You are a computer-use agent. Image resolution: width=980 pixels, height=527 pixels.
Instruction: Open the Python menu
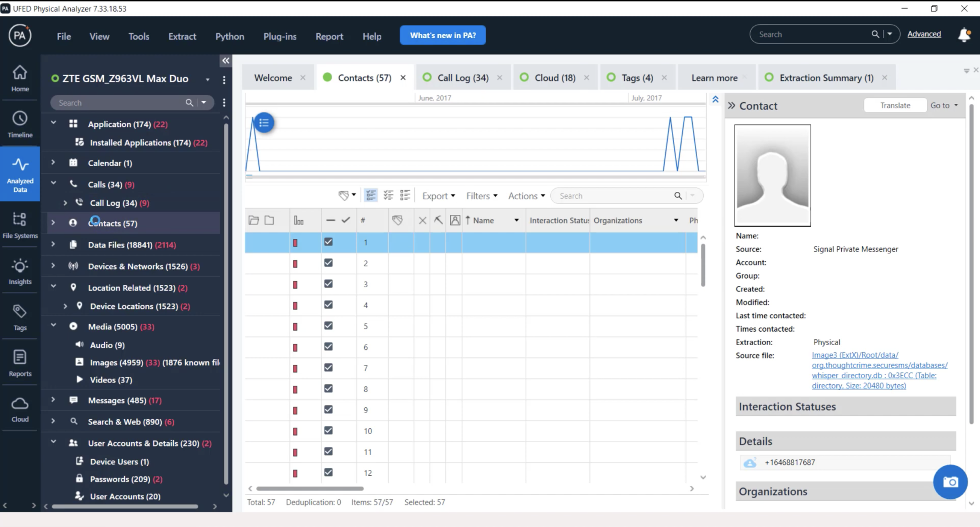pos(230,36)
